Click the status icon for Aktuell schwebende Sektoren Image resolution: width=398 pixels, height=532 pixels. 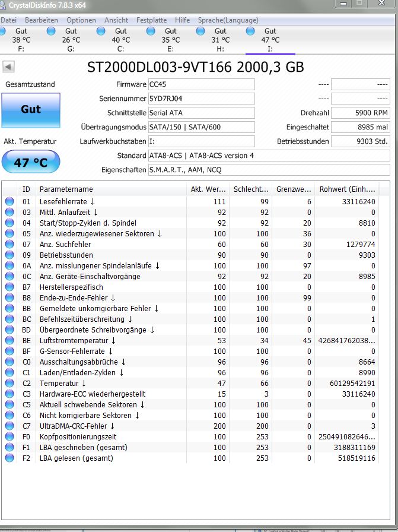(9, 405)
